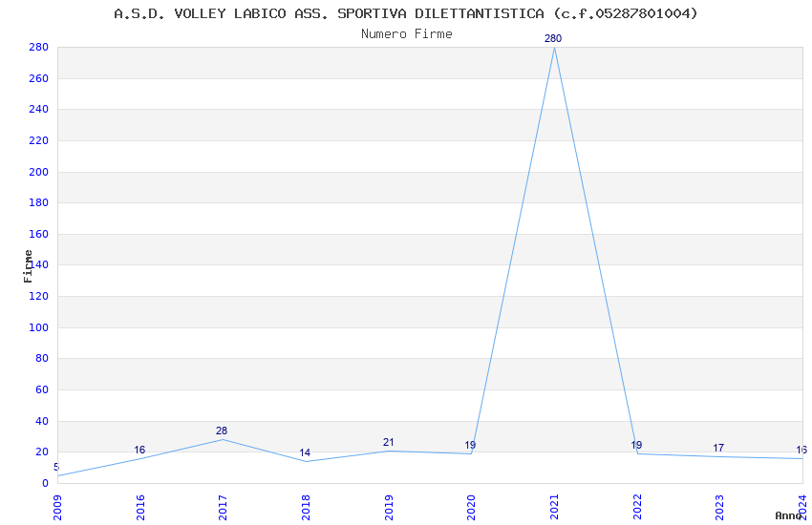Select year 2021 on the x-axis
The image size is (812, 525).
tap(554, 508)
